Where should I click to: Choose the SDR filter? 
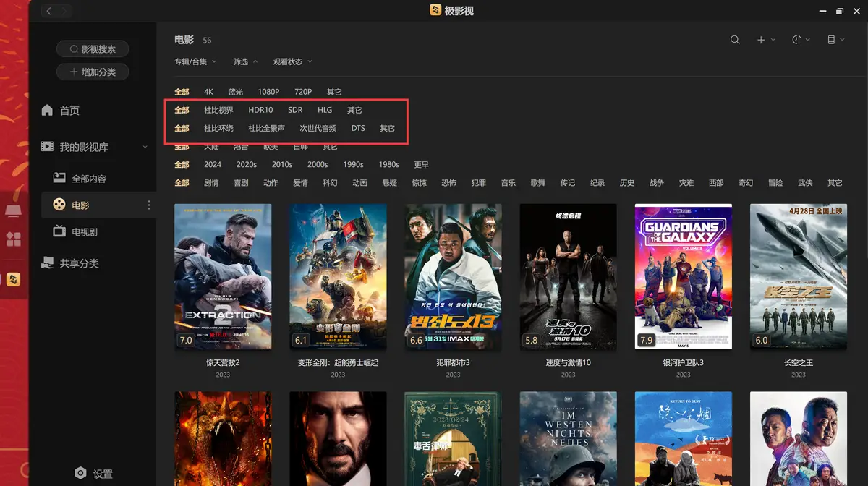point(295,110)
